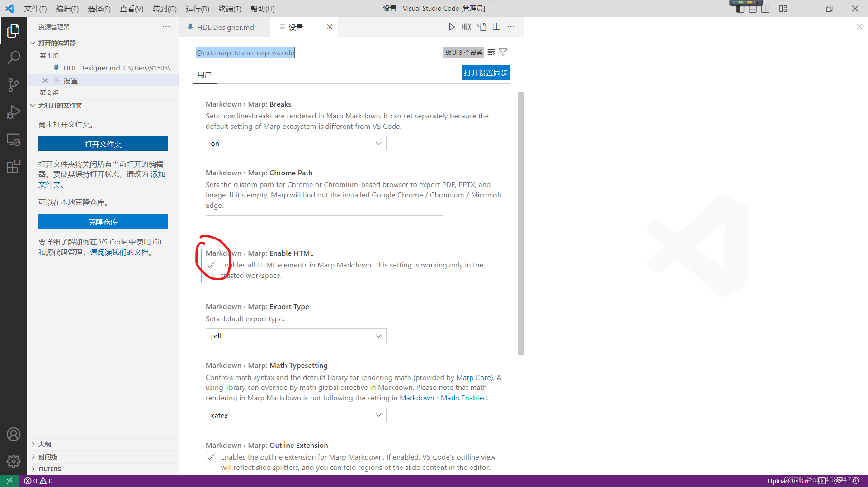Viewport: 868px width, 488px height.
Task: Open Math Typesetting katex dropdown
Action: [x=296, y=415]
